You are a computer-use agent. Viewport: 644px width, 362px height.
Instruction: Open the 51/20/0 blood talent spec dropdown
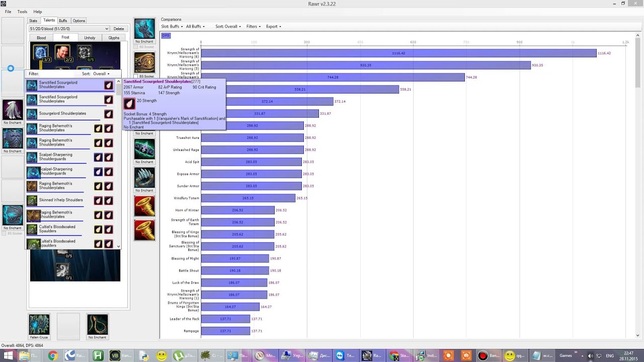click(68, 29)
